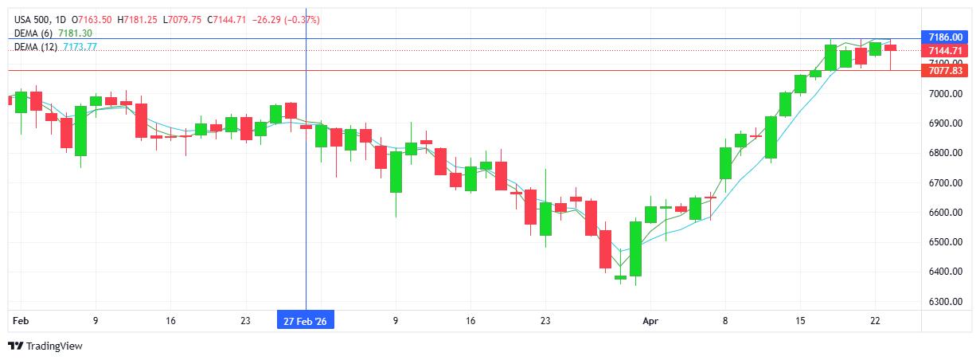Click the 6600.00 price scale label

click(945, 213)
